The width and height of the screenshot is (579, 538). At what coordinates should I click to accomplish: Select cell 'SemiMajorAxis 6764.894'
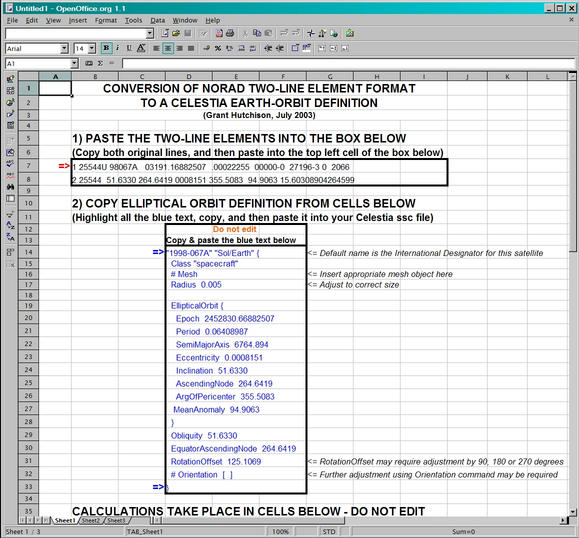tap(222, 345)
